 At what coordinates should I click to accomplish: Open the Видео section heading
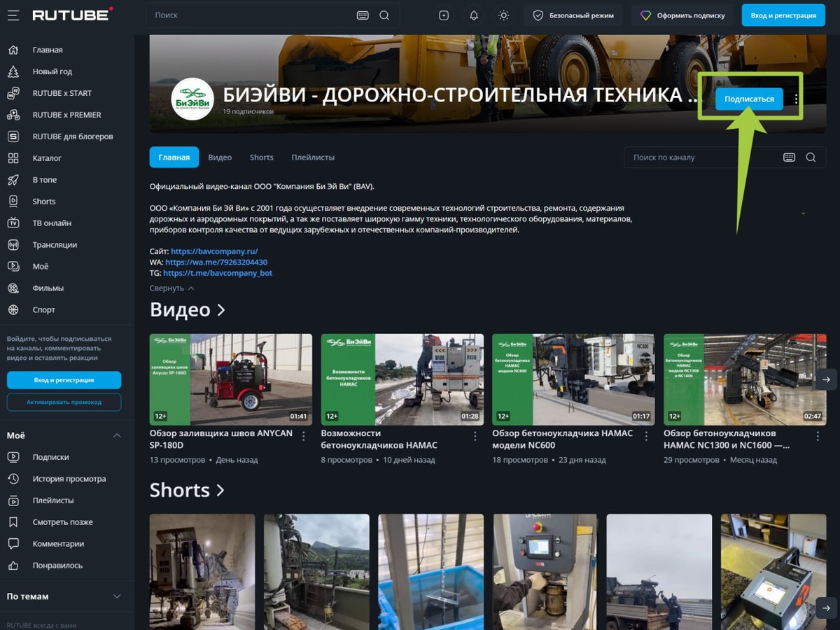187,309
